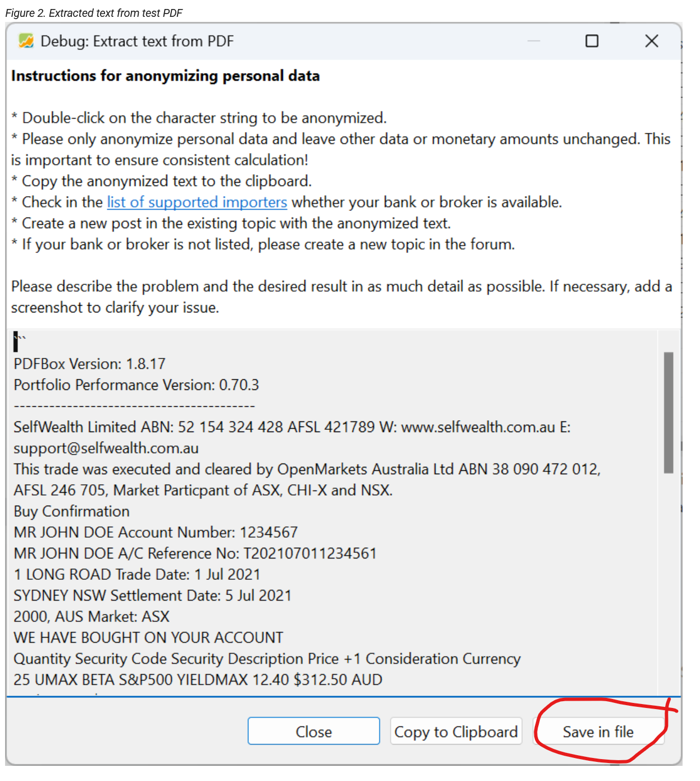Image resolution: width=700 pixels, height=781 pixels.
Task: Maximize the Debug dialog window
Action: 592,41
